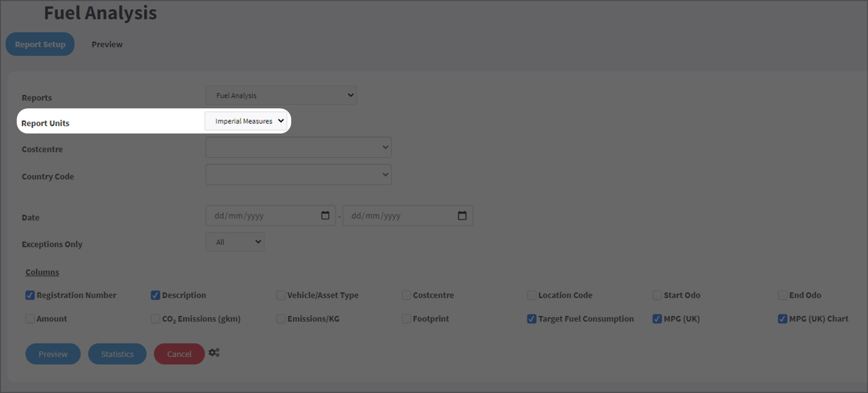
Task: Click the Fuel Analysis page title
Action: 100,13
